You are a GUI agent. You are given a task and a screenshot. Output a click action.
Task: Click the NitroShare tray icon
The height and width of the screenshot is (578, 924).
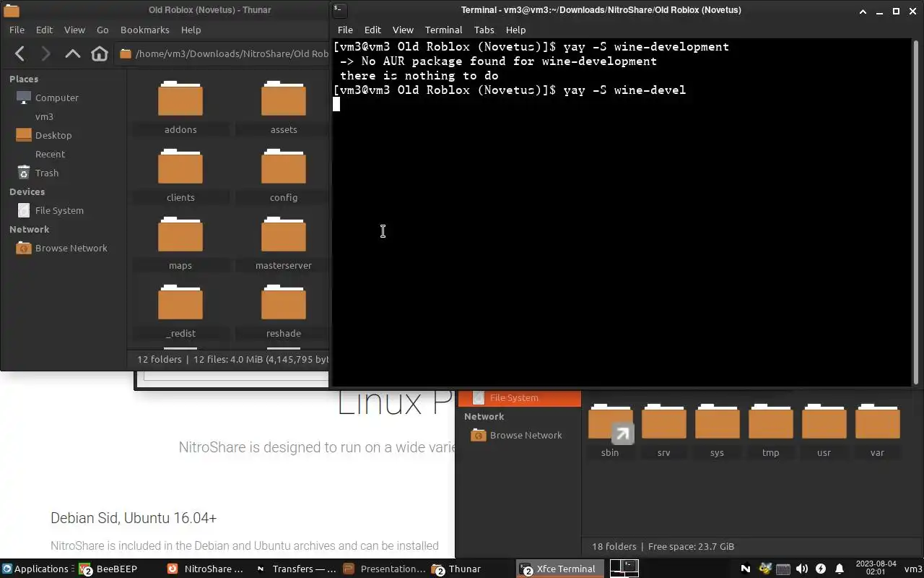746,569
